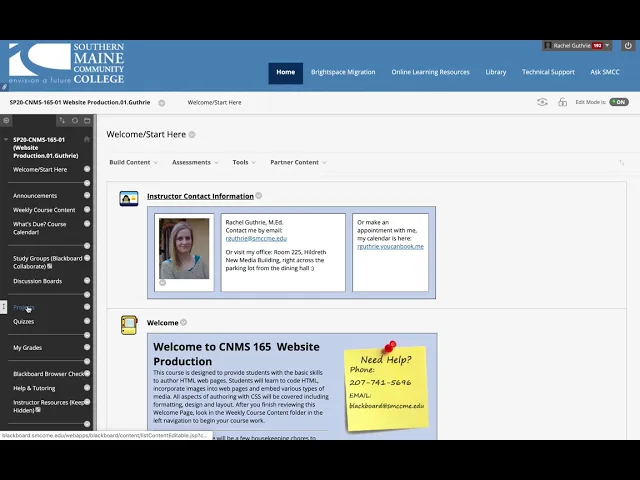Screen dimensions: 640x480
Task: Click Southern Maine Community College logo
Action: click(x=67, y=63)
